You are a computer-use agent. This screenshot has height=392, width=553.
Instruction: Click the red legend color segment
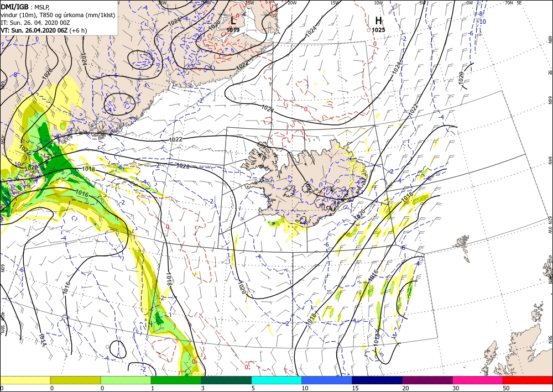pos(528,380)
